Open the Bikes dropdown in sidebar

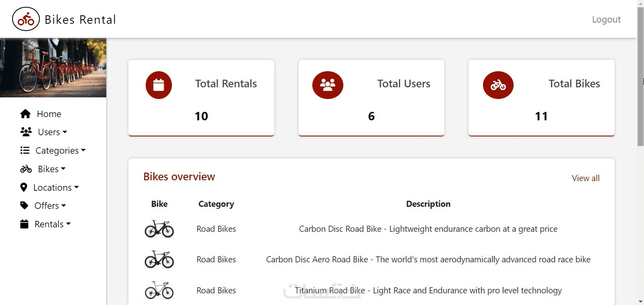click(52, 169)
